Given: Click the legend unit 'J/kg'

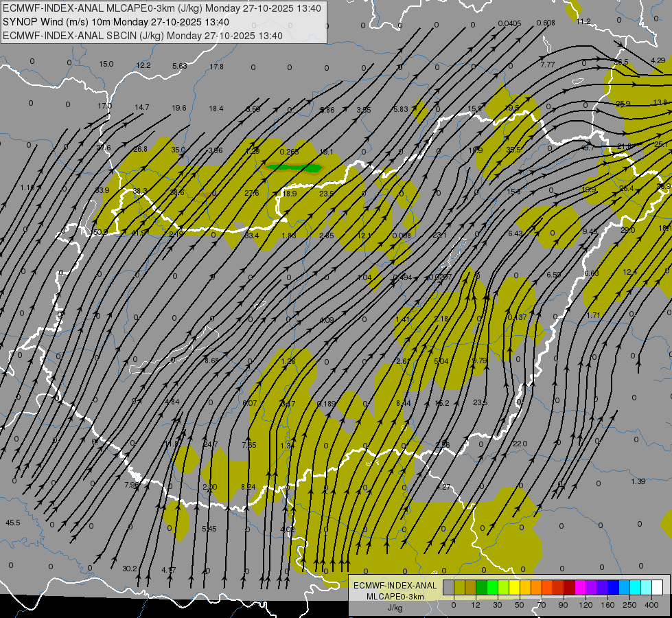Looking at the screenshot, I should tap(395, 608).
